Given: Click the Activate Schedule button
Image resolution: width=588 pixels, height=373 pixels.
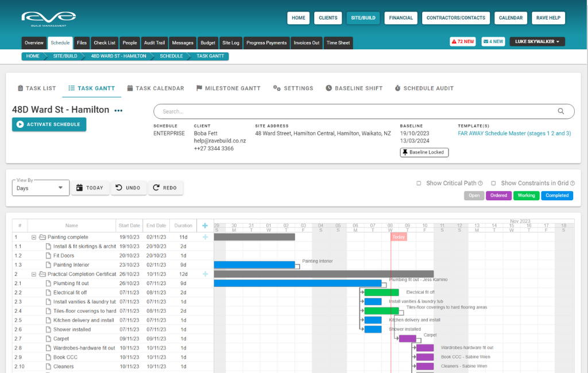Looking at the screenshot, I should [49, 124].
